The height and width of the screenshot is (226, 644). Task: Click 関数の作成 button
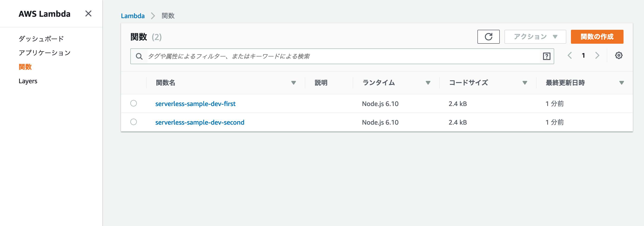coord(597,37)
